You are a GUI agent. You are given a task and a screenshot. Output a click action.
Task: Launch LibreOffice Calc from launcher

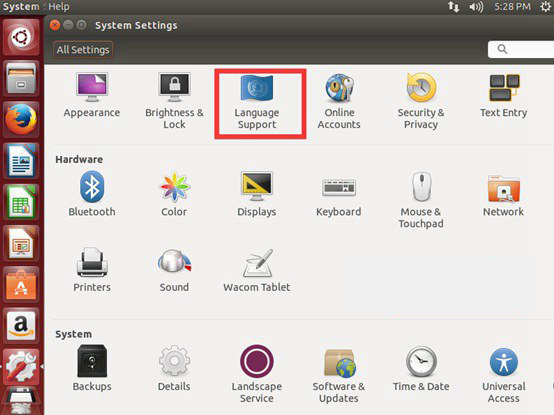21,202
